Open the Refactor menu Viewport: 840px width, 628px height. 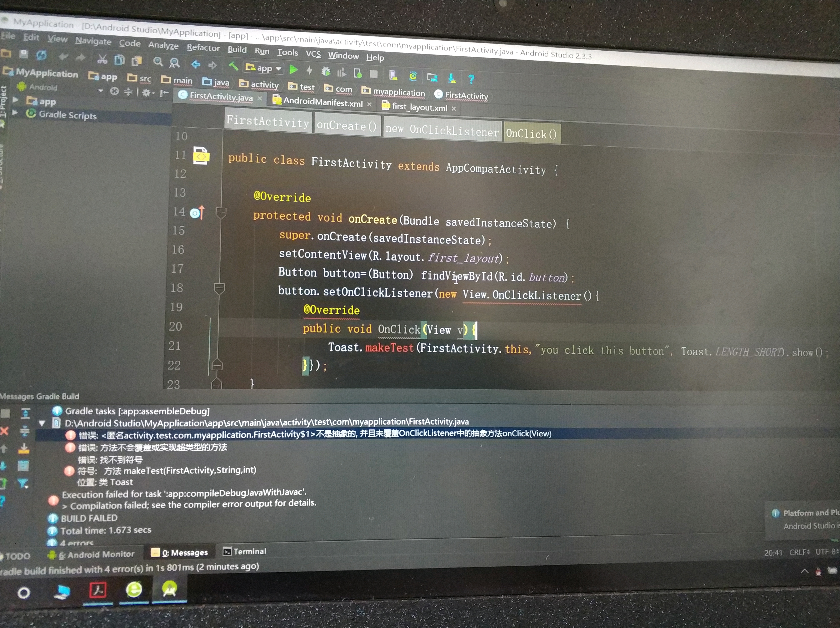[x=203, y=48]
